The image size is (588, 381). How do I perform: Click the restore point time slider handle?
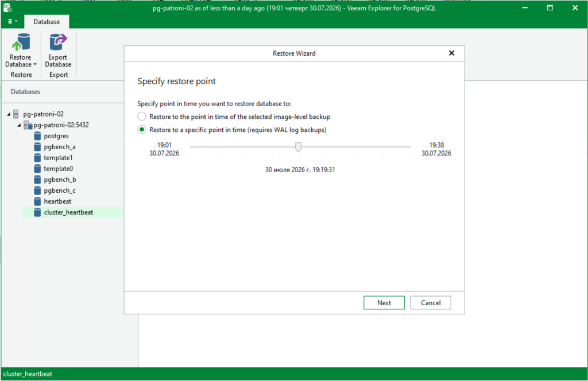pos(298,147)
